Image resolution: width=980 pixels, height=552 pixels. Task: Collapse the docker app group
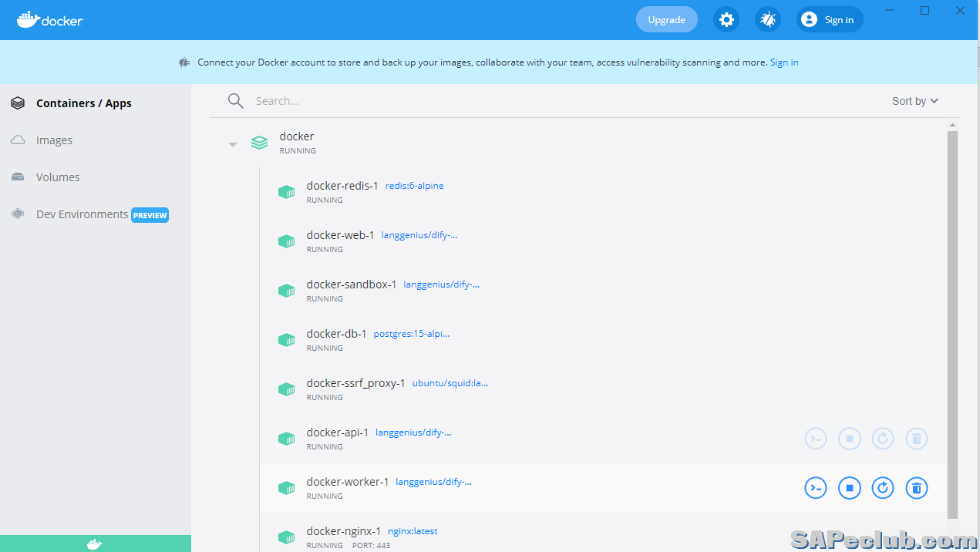233,144
